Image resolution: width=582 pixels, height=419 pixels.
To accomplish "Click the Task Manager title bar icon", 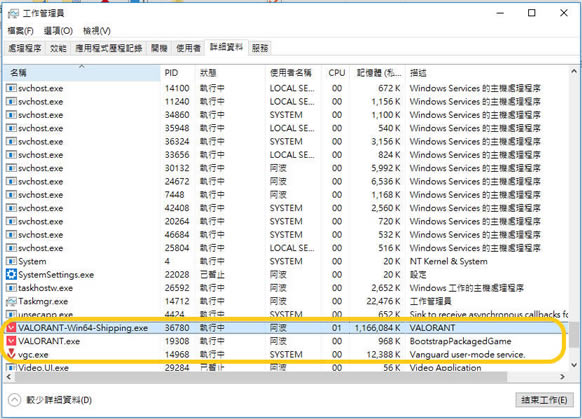I will 13,14.
